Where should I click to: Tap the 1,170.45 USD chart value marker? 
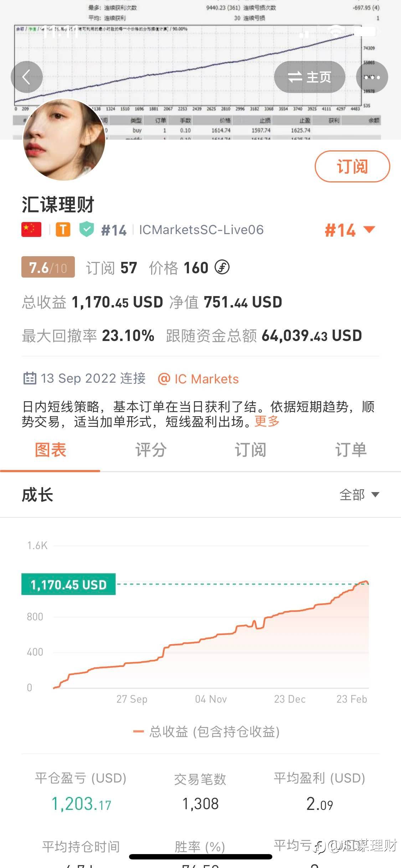pos(68,584)
